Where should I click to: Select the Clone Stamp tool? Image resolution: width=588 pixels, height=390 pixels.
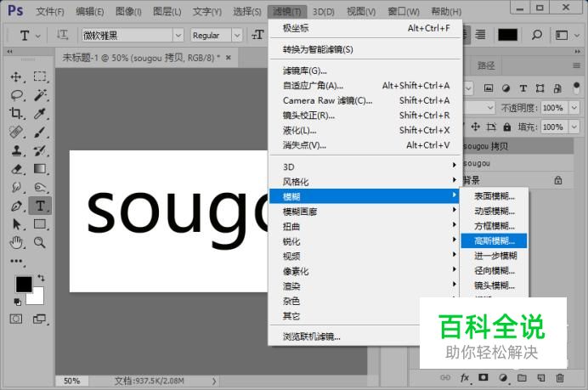pos(16,150)
